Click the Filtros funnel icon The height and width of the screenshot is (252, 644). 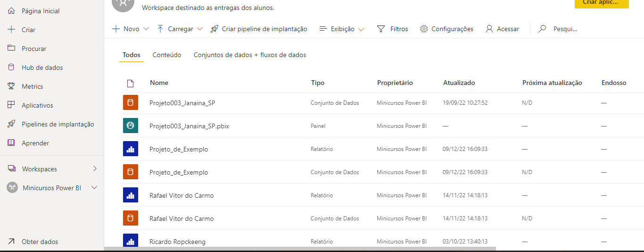[x=381, y=29]
